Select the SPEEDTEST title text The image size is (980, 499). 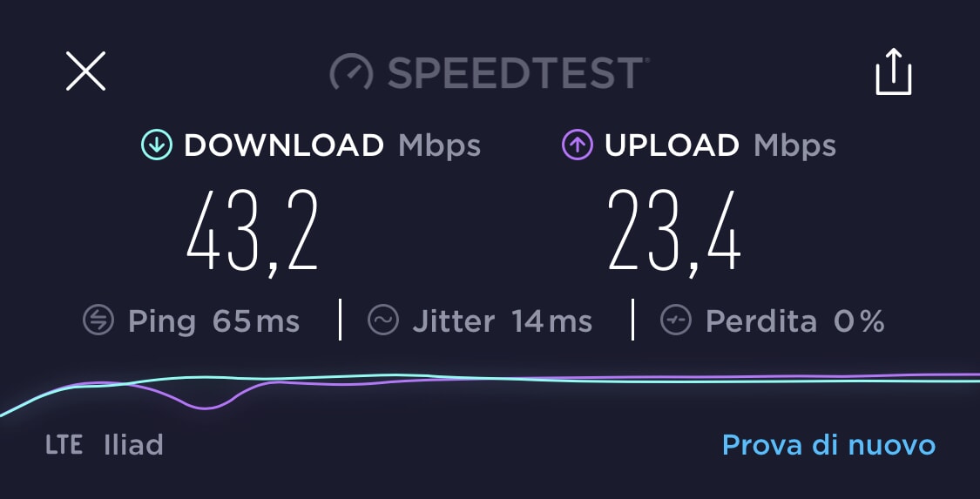[518, 72]
